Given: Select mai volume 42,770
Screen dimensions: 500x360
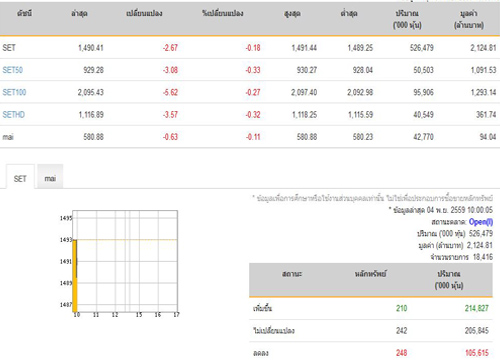Looking at the screenshot, I should point(424,137).
